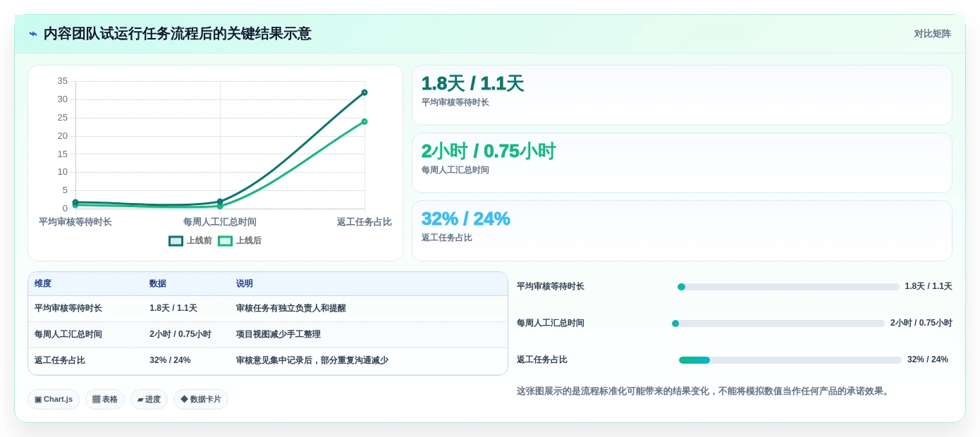The width and height of the screenshot is (980, 437).
Task: Click the chart axis label 平均审核等待时长
Action: click(x=75, y=222)
